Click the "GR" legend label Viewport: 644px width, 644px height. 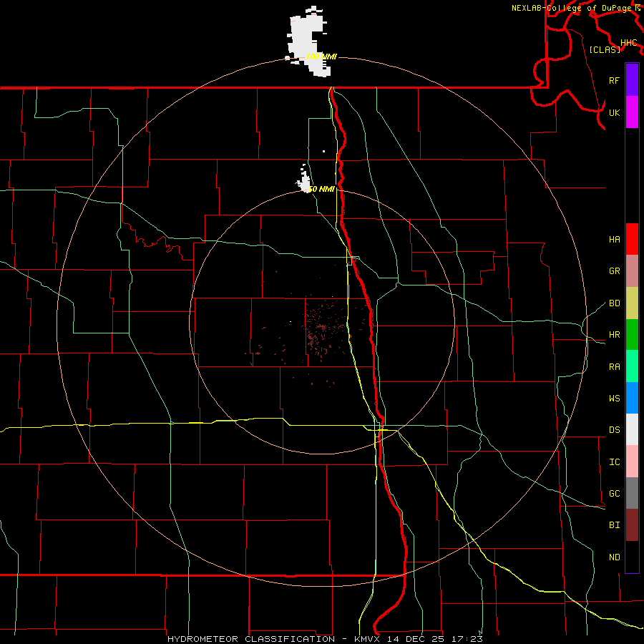(x=614, y=270)
